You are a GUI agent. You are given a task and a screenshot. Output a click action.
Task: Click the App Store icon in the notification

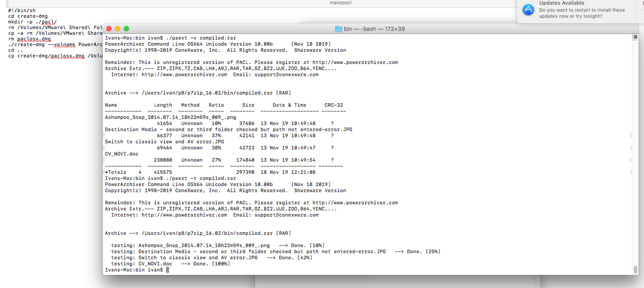click(x=528, y=10)
